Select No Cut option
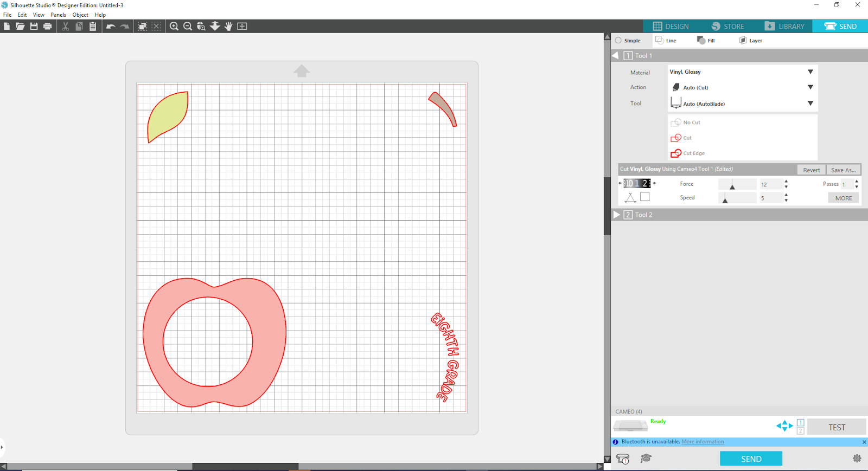 click(x=686, y=122)
